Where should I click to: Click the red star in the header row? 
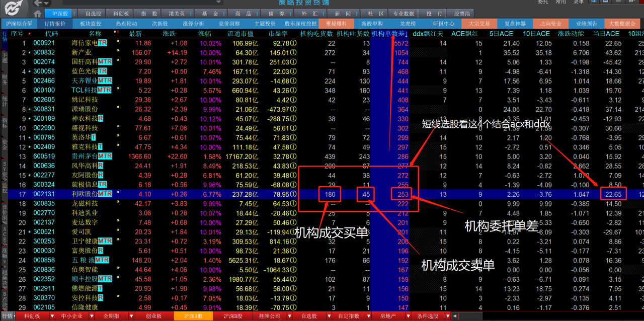point(29,34)
